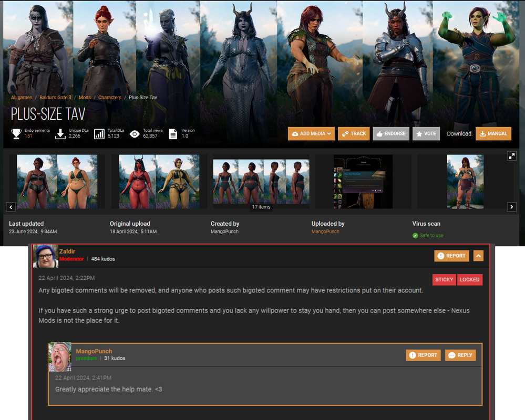Click the Safe to use text
Image resolution: width=525 pixels, height=420 pixels.
[x=431, y=235]
